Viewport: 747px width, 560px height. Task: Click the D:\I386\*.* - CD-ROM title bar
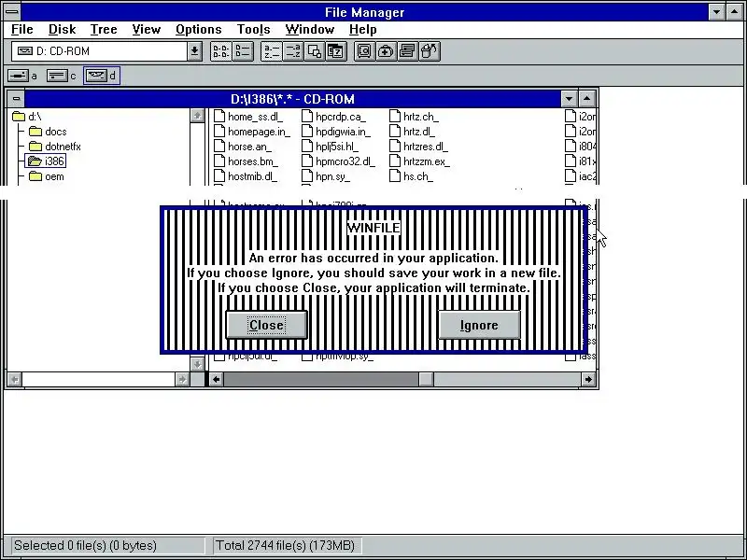click(292, 99)
